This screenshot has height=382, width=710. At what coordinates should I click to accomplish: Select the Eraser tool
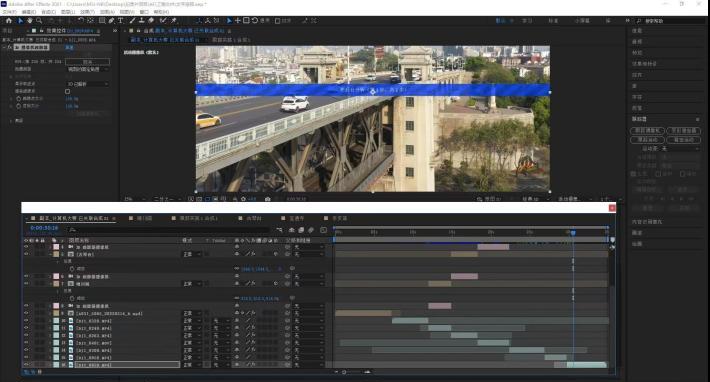coord(151,20)
